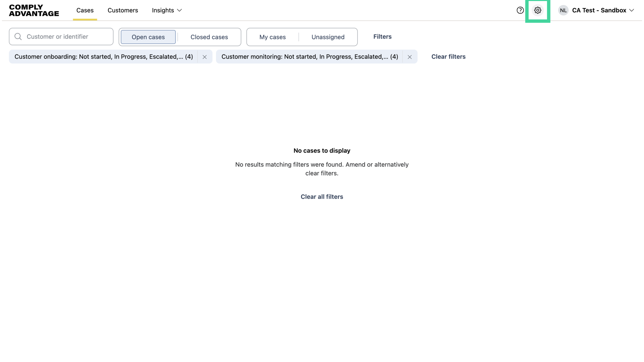This screenshot has width=644, height=362.
Task: Open the Insights dropdown menu
Action: point(167,10)
